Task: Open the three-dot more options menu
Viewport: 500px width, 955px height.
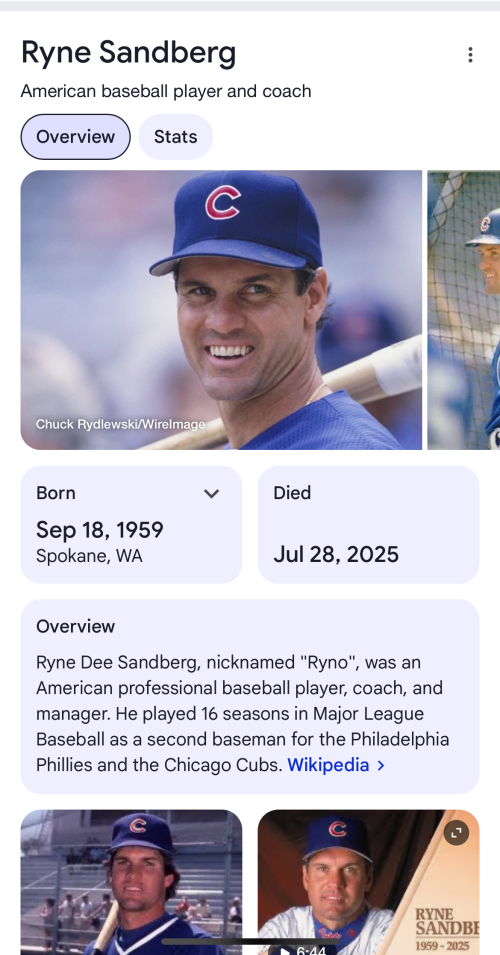Action: (x=470, y=55)
